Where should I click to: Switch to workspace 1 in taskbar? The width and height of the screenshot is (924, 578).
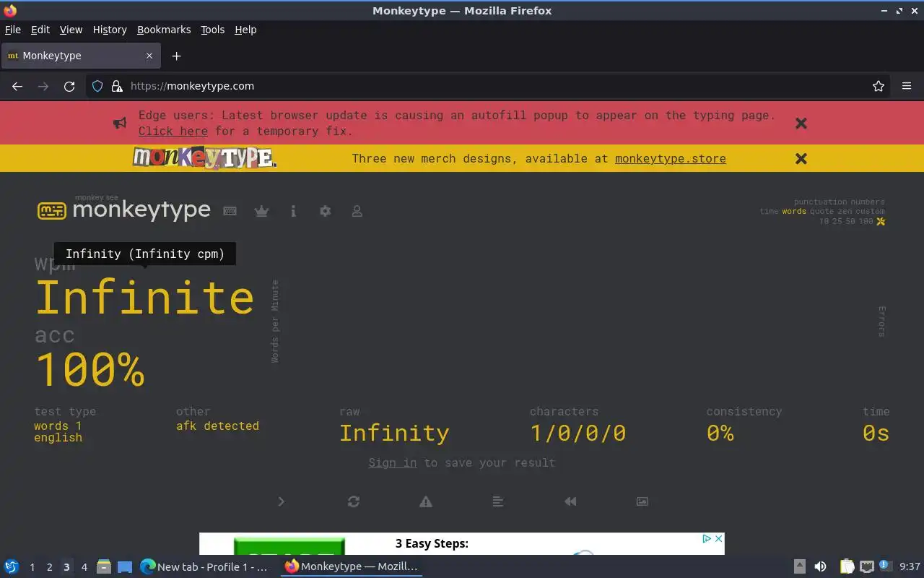click(x=32, y=567)
